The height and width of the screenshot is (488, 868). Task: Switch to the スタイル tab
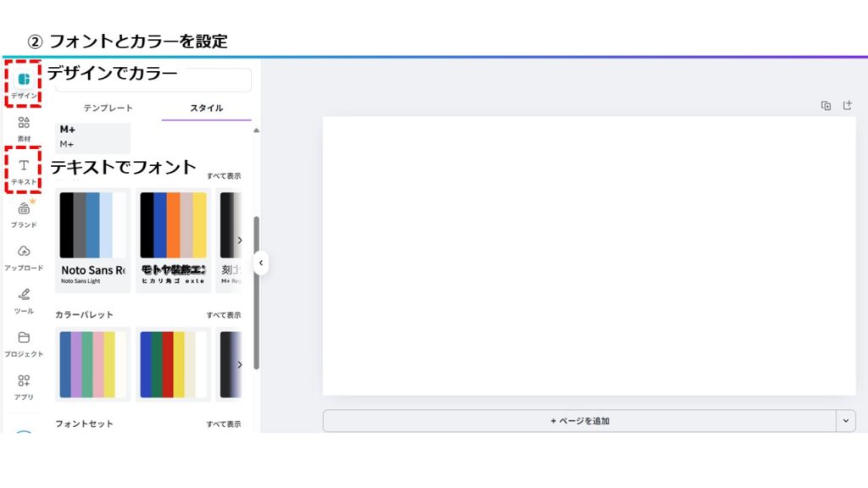pyautogui.click(x=207, y=108)
